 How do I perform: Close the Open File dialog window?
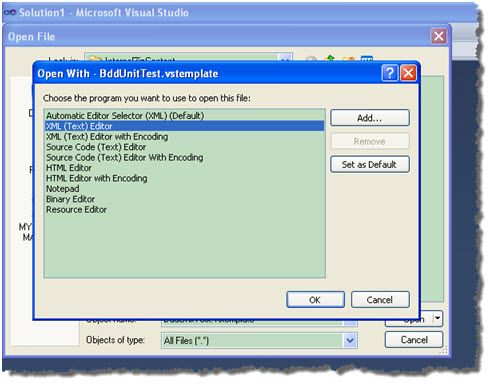click(438, 36)
